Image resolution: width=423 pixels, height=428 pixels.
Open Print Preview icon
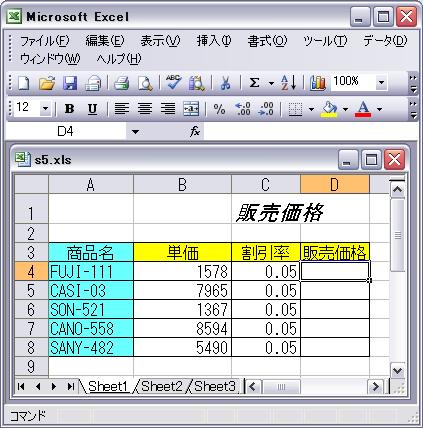(x=145, y=83)
